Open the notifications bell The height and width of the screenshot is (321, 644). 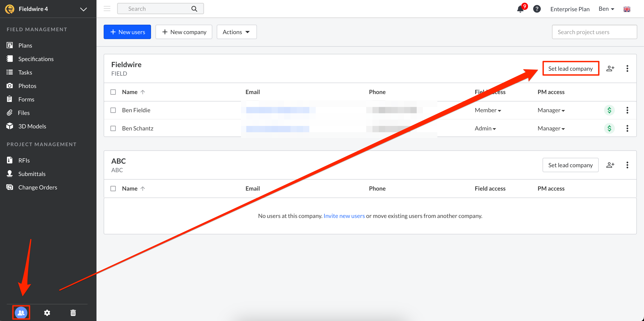click(520, 9)
